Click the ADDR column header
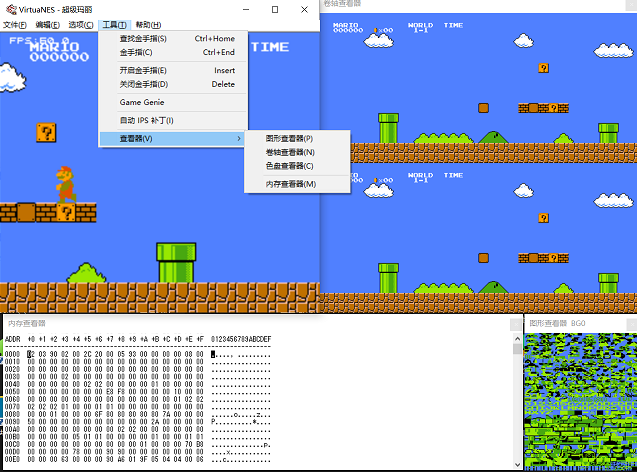The image size is (637, 472). pyautogui.click(x=13, y=339)
